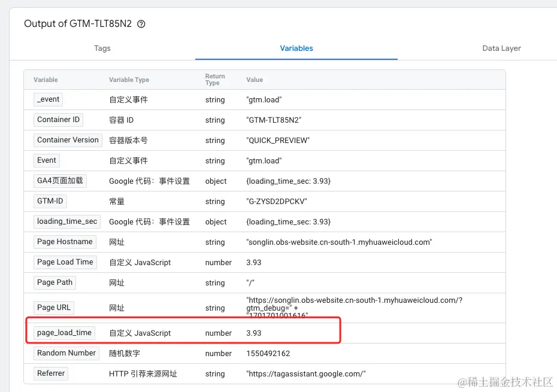Click the help icon beside GTM-TLT85N2
The image size is (557, 392).
tap(141, 24)
